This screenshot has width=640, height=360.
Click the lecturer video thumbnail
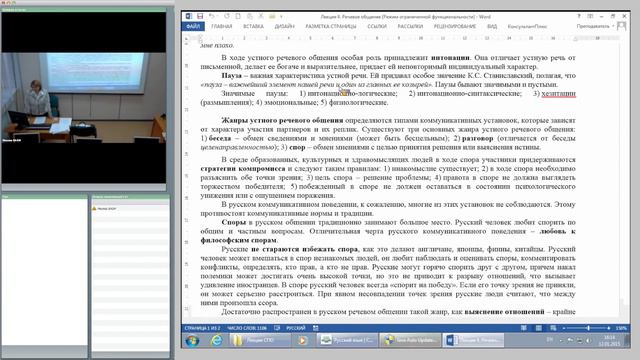84,98
